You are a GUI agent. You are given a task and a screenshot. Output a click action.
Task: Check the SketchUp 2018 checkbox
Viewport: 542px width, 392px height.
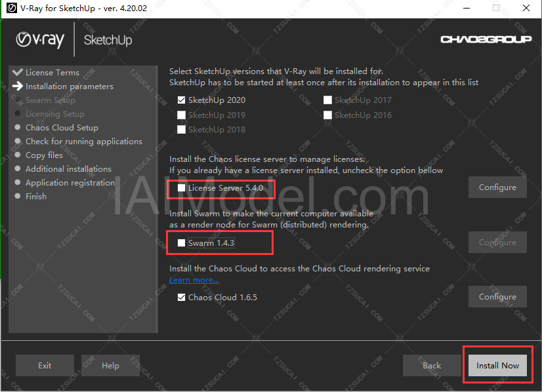(x=182, y=130)
